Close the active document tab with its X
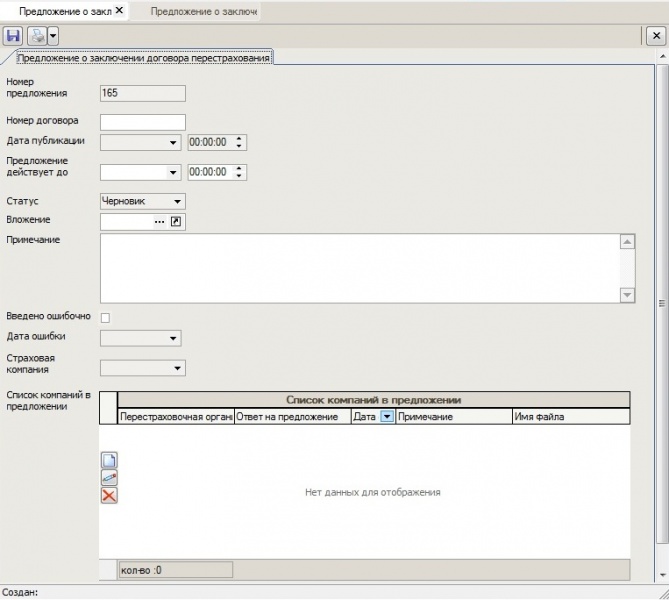This screenshot has width=669, height=600. 119,11
